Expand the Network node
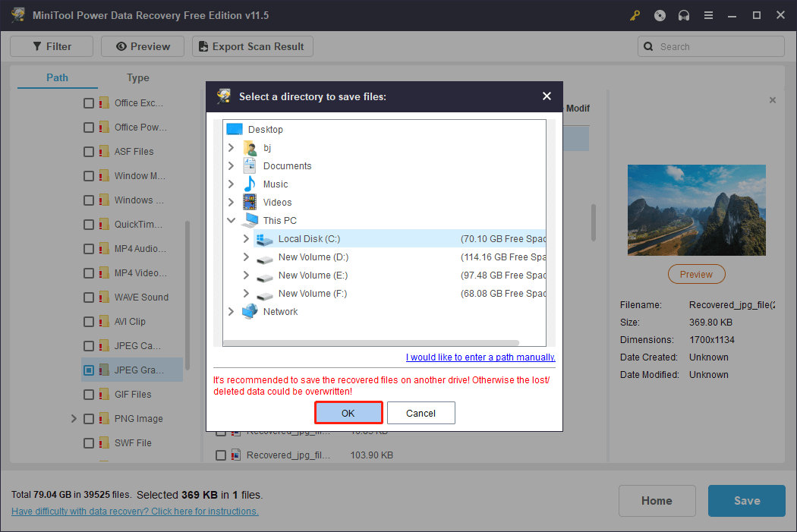 coord(232,311)
